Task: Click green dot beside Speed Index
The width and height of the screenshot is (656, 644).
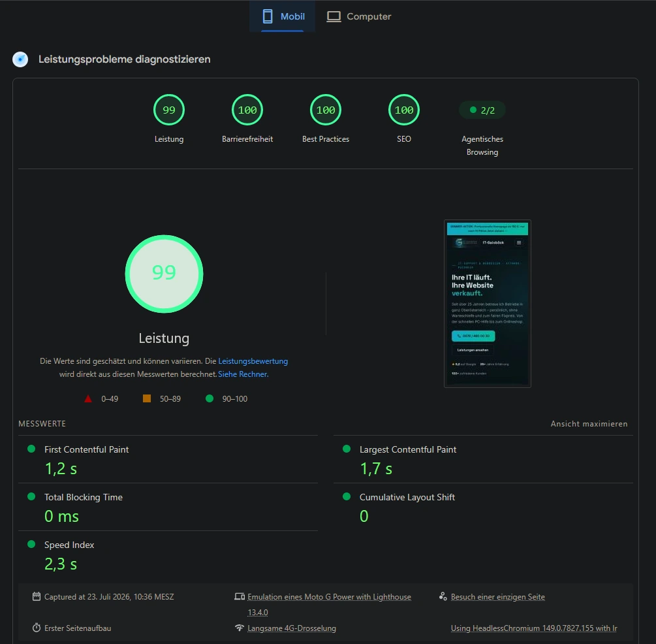Action: pos(31,544)
